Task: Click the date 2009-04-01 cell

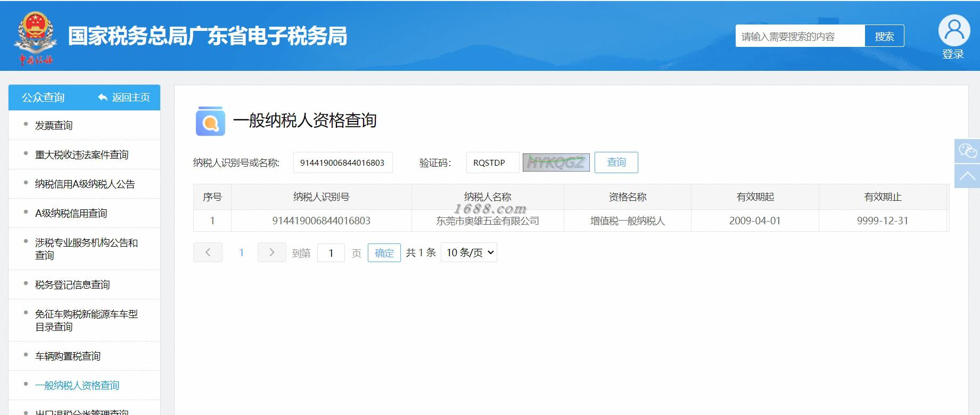Action: (x=755, y=221)
